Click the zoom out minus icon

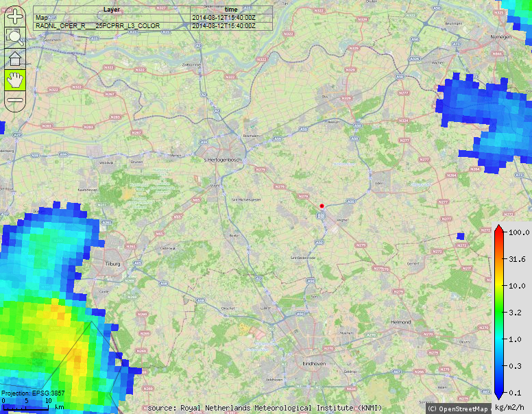click(15, 100)
